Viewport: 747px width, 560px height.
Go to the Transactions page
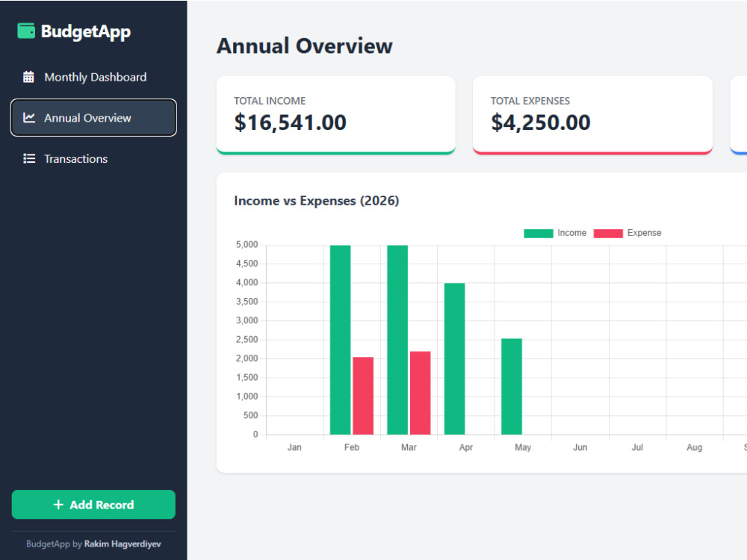coord(93,158)
